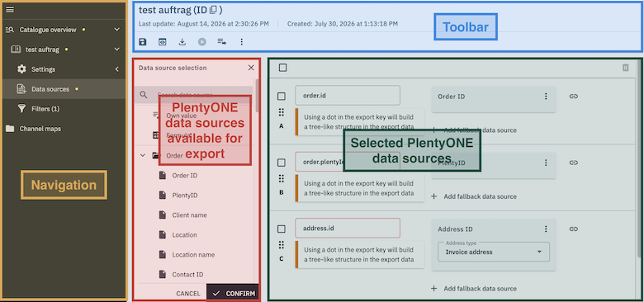Viewport: 644px width, 302px height.
Task: Click the playlist arrow icon in toolbar
Action: tap(222, 42)
